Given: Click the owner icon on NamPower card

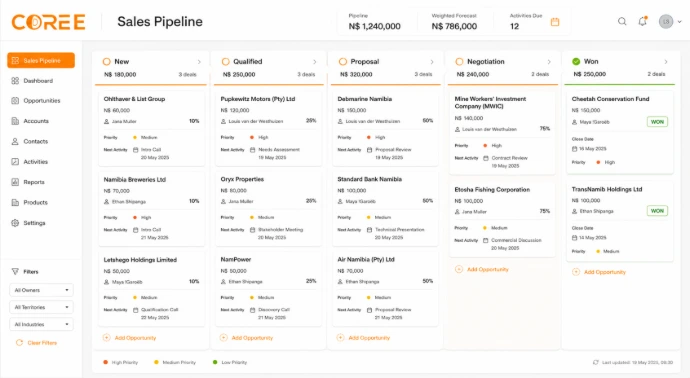Looking at the screenshot, I should [223, 281].
